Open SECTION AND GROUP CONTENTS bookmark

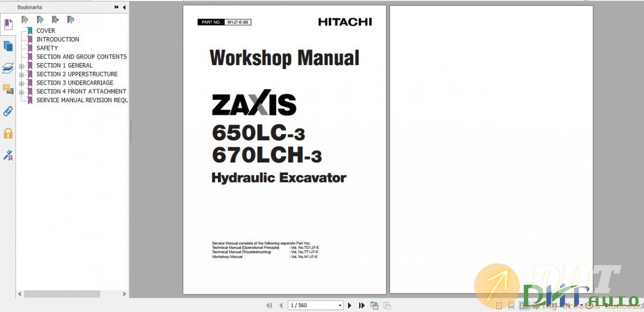(82, 57)
